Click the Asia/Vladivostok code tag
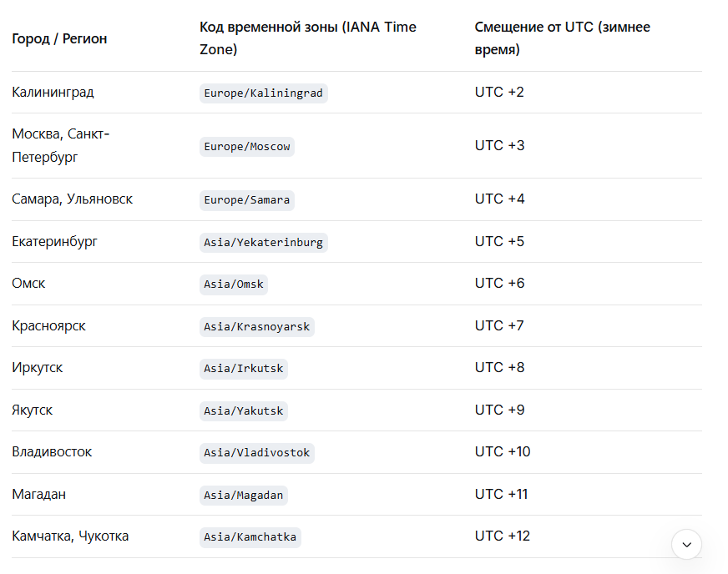This screenshot has height=574, width=728. tap(256, 453)
